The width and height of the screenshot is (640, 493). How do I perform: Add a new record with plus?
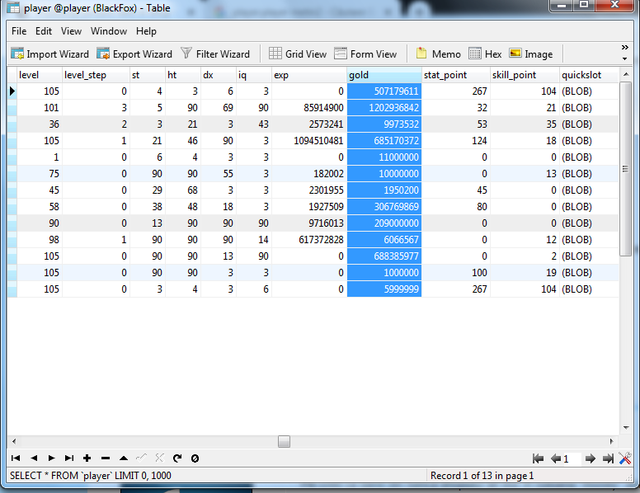click(x=87, y=458)
